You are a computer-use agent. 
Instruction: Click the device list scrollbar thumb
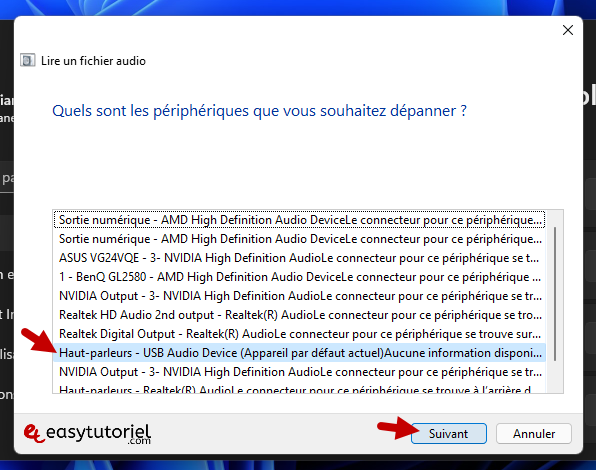555,294
